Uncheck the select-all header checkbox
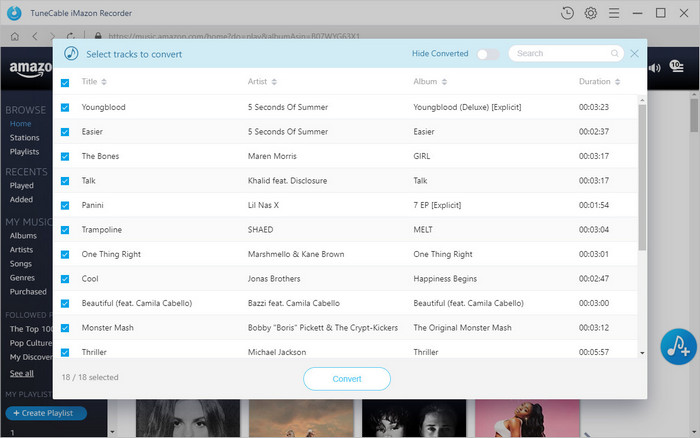Screen dimensions: 700x438 (65, 83)
